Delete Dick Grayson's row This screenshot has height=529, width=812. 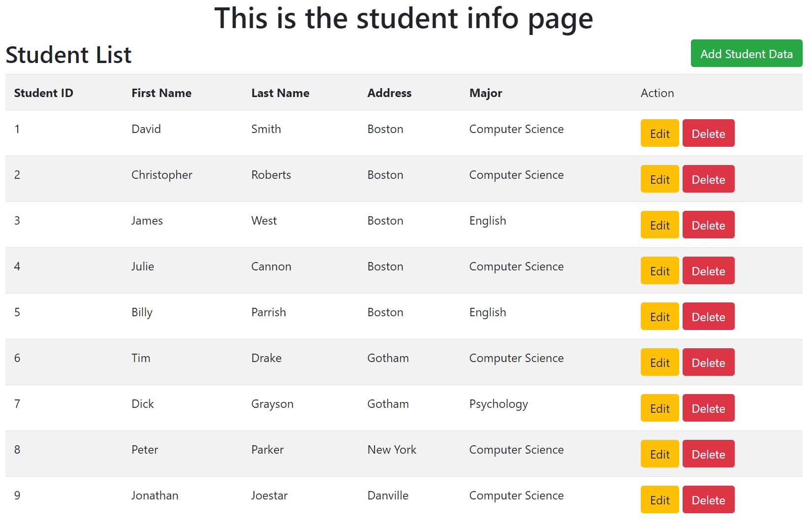tap(708, 408)
